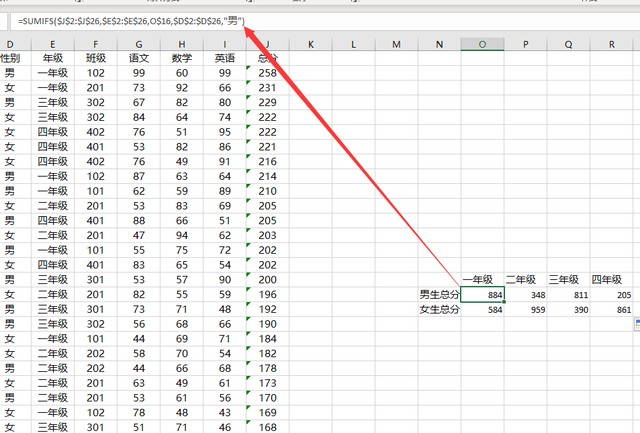
Task: Select summary cell with value 390
Action: coord(568,309)
